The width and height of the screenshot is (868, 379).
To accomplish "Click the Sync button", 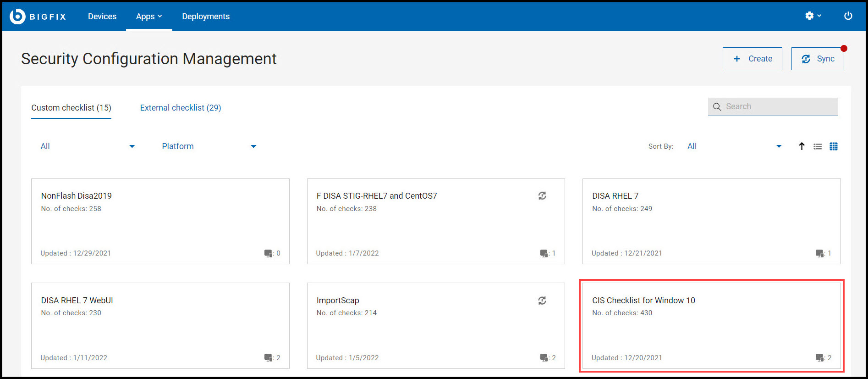I will click(x=818, y=59).
